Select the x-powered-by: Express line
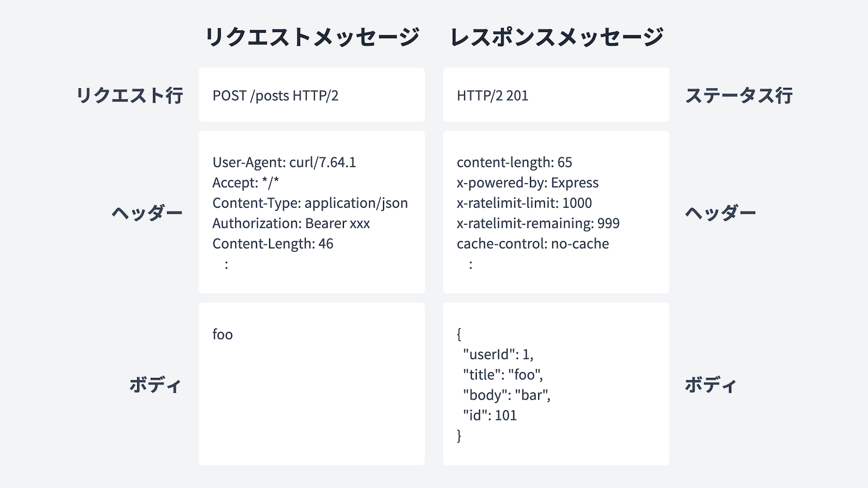This screenshot has height=488, width=868. point(528,183)
